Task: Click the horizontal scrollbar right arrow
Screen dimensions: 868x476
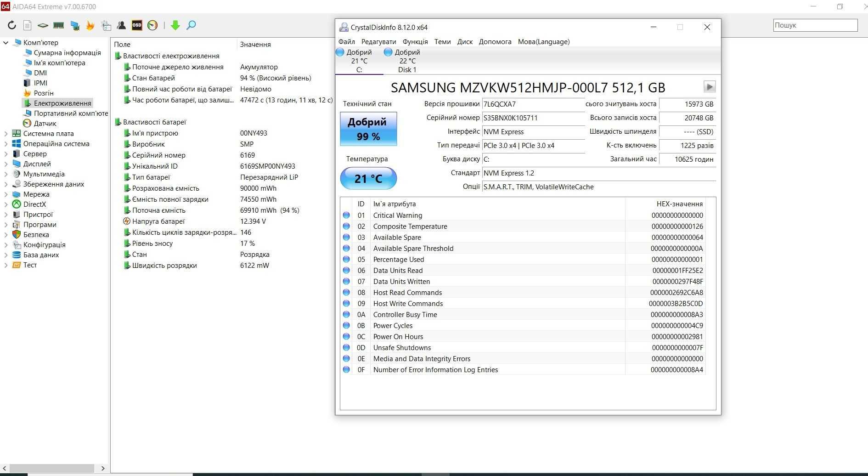Action: 103,468
